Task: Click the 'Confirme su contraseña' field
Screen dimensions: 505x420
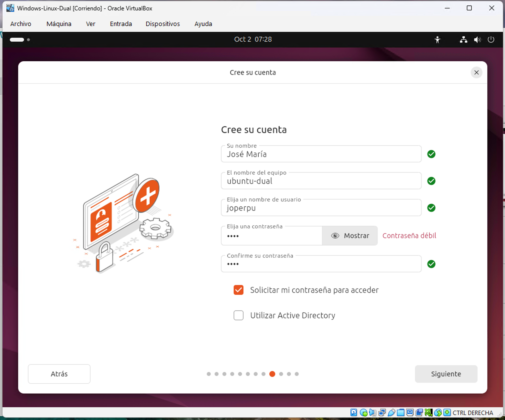Action: 321,264
